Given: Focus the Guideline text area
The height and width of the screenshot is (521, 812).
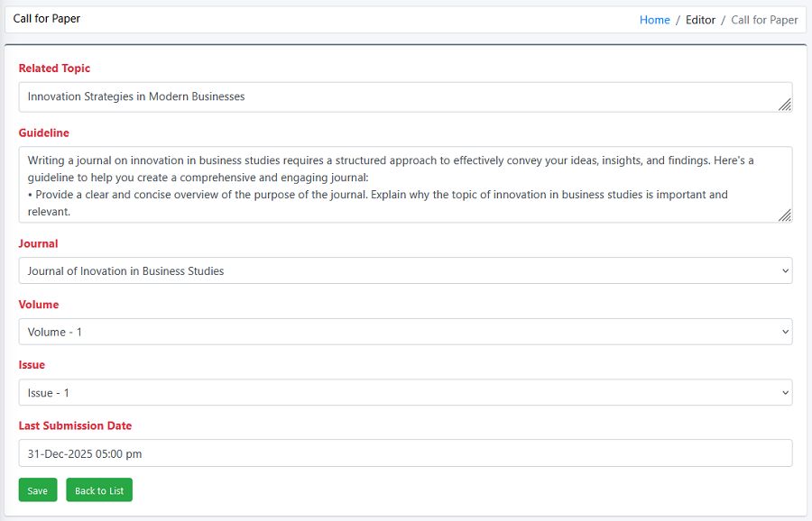Looking at the screenshot, I should tap(405, 185).
